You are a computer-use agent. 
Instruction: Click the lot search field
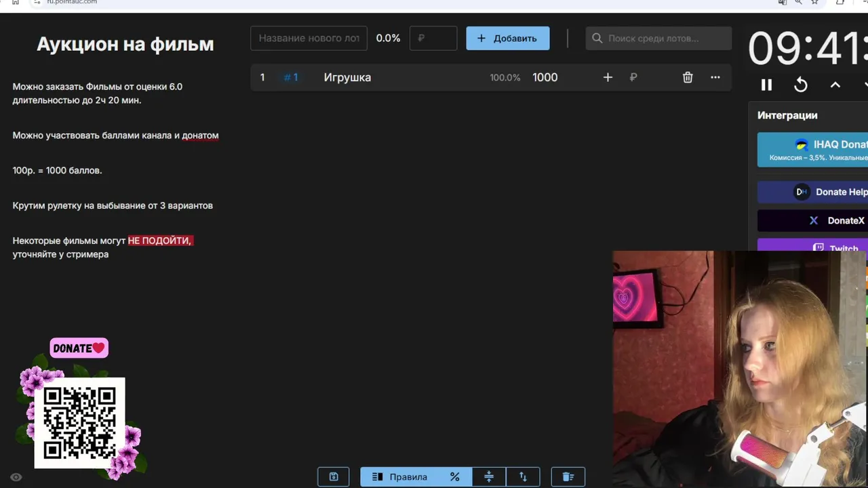658,38
